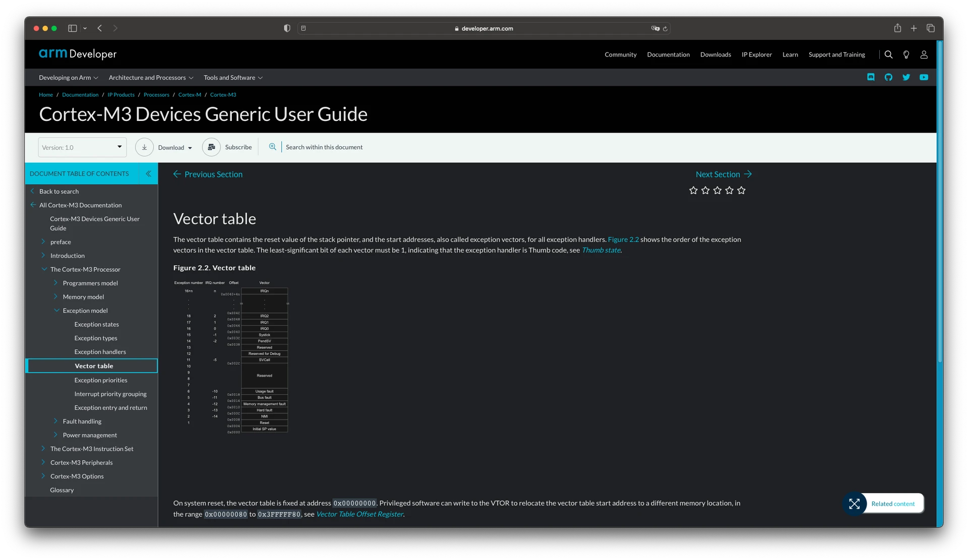Screen dimensions: 968x560
Task: Open Arm's YouTube channel
Action: (x=924, y=77)
